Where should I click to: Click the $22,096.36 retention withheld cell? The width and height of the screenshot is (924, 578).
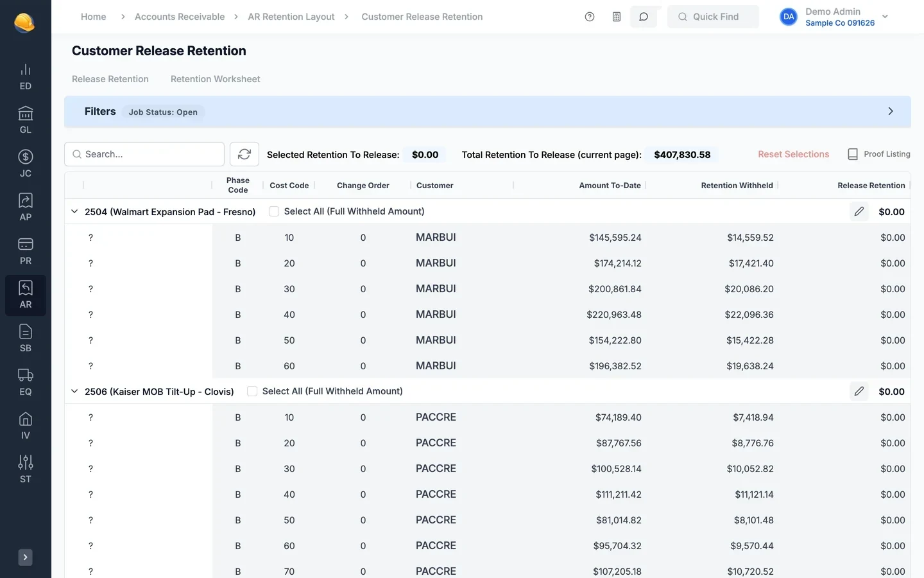pyautogui.click(x=749, y=315)
